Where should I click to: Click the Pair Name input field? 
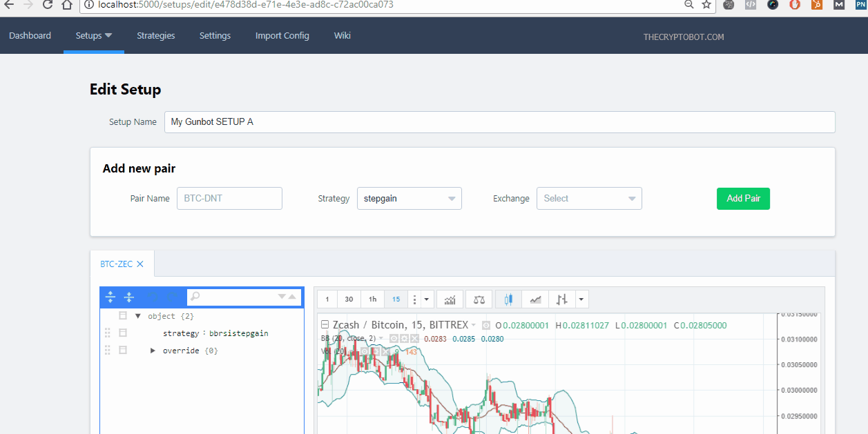229,199
